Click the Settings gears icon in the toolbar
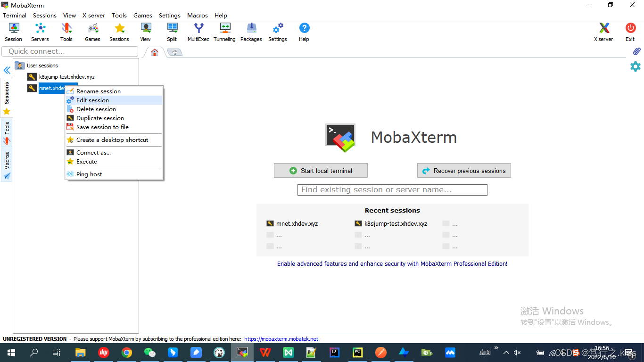This screenshot has width=644, height=362. (x=278, y=32)
